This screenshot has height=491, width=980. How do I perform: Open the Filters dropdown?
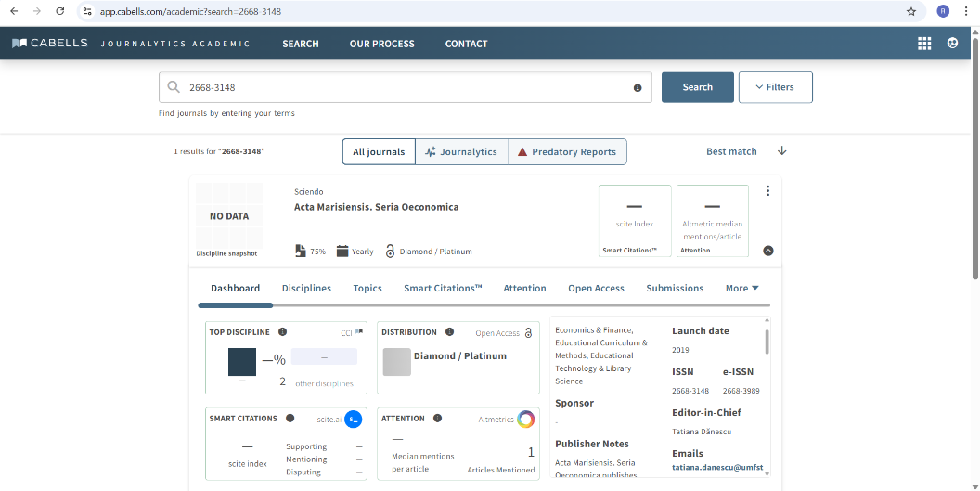point(776,87)
